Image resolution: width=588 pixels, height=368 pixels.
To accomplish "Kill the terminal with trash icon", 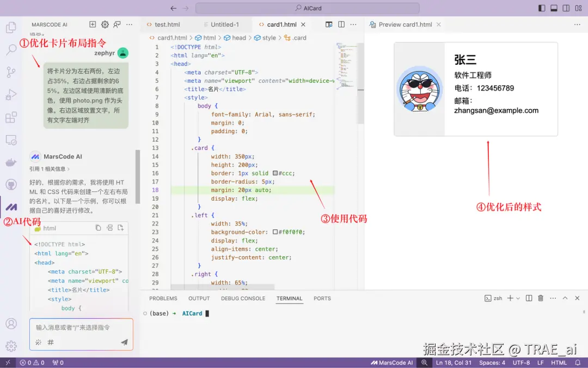I will (541, 298).
